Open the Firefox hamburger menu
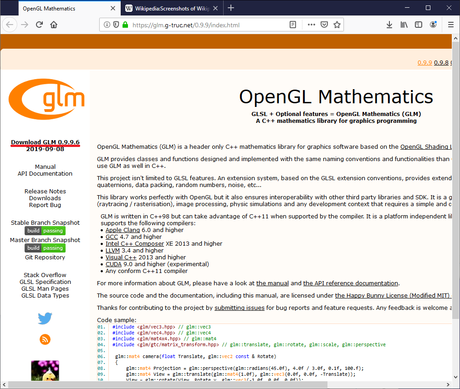The width and height of the screenshot is (460, 389). (x=451, y=25)
